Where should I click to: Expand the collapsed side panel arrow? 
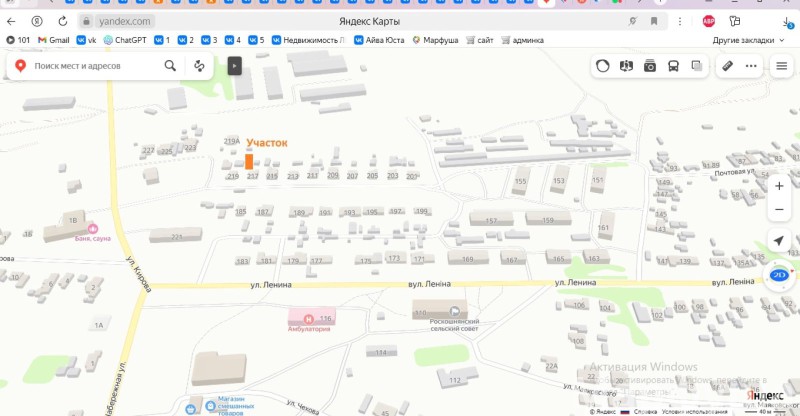click(235, 66)
